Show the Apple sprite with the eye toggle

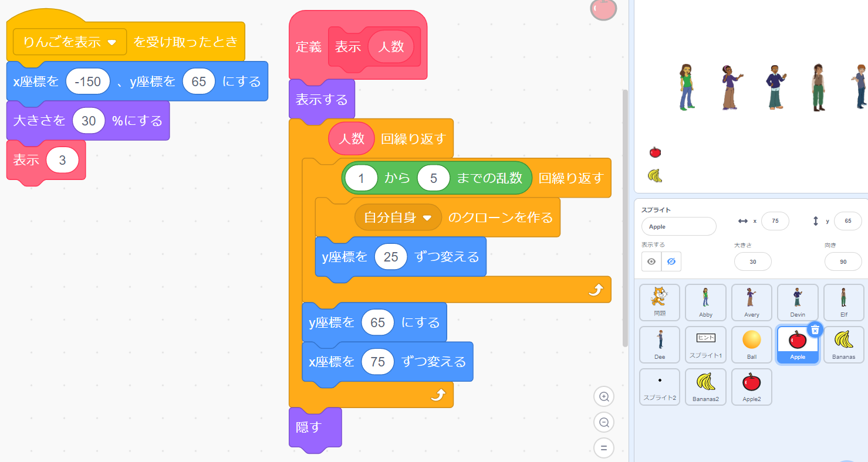(651, 261)
